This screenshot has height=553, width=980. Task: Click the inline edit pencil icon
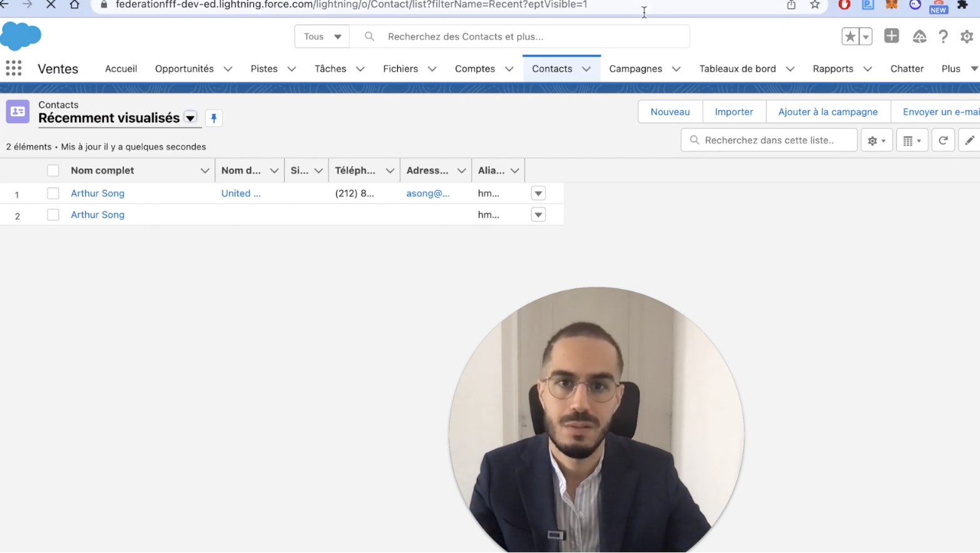click(x=969, y=141)
